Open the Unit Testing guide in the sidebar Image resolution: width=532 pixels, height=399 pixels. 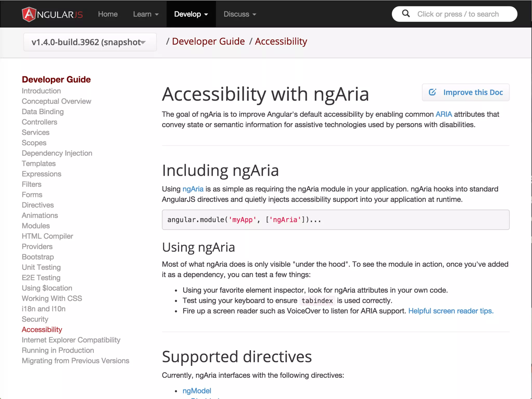(x=41, y=267)
